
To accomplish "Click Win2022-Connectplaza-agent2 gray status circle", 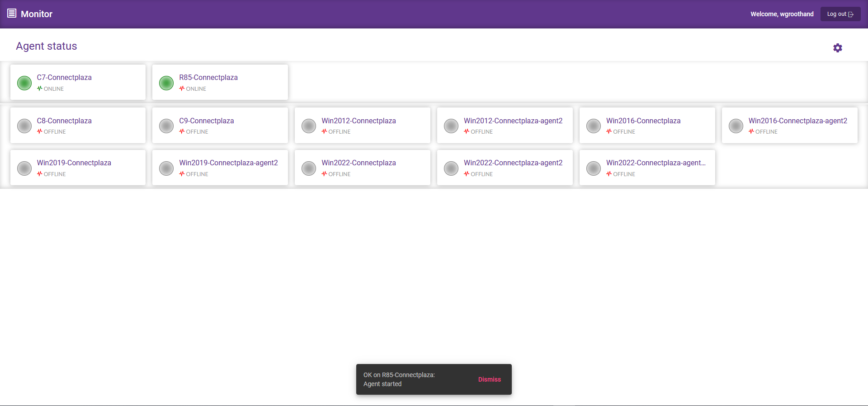I will coord(451,168).
